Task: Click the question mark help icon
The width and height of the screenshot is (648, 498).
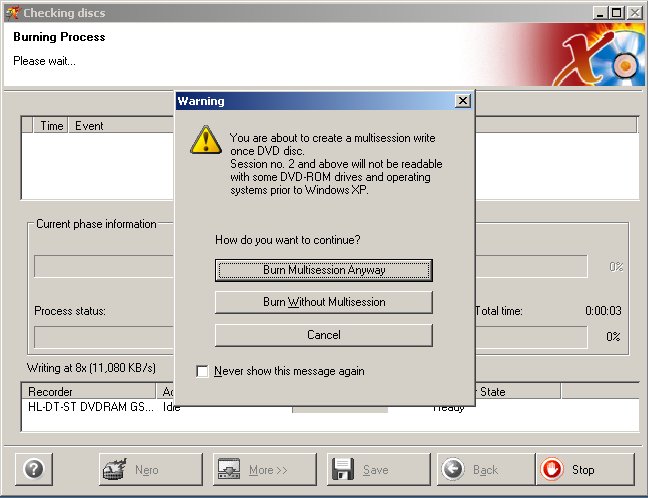Action: point(33,469)
